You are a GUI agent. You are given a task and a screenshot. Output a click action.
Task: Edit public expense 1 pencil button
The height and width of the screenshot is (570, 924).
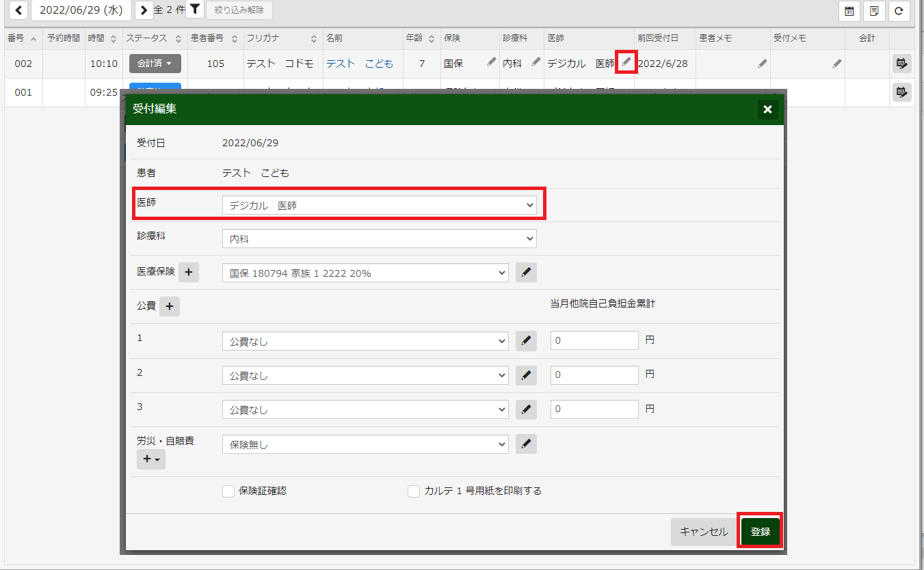coord(526,340)
